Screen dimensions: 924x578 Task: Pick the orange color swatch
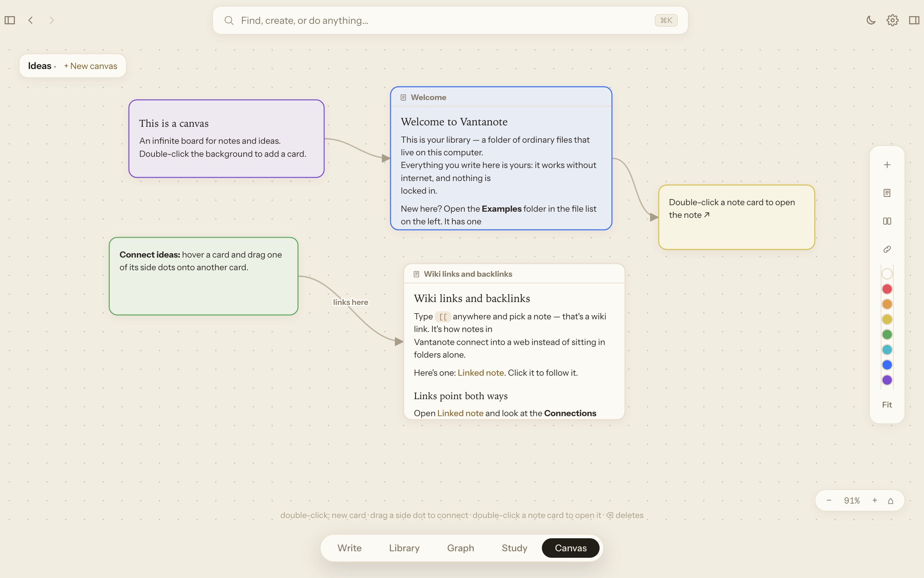pos(887,304)
